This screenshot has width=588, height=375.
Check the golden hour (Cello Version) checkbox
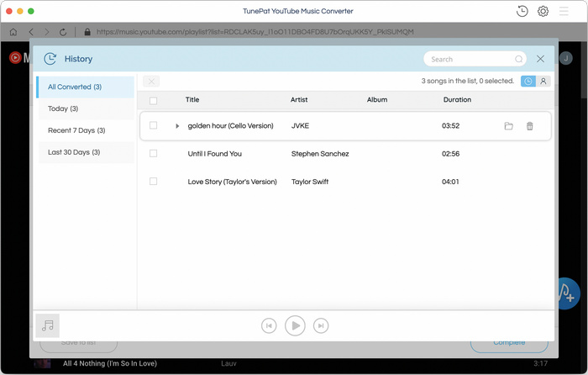point(153,125)
